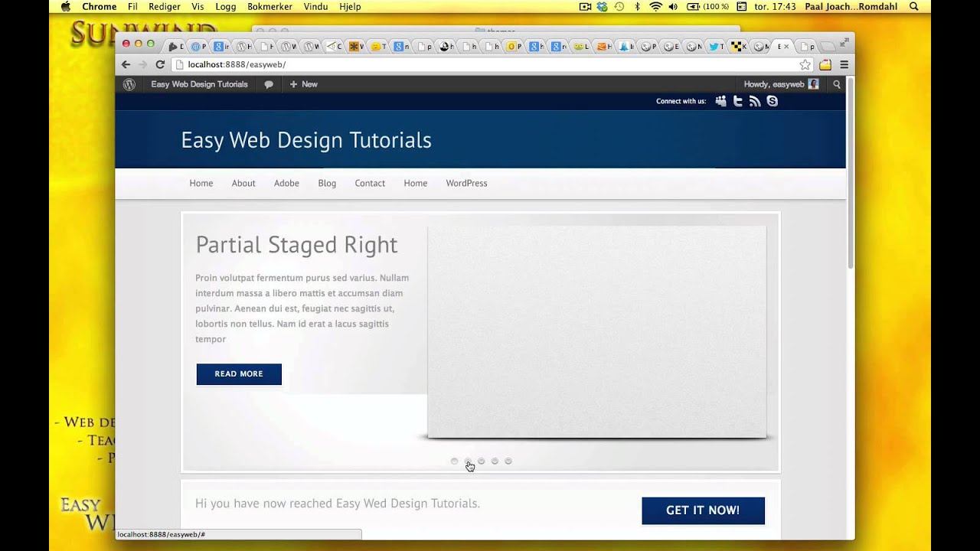Open Chrome's hamburger menu
Viewport: 980px width, 551px height.
[844, 65]
